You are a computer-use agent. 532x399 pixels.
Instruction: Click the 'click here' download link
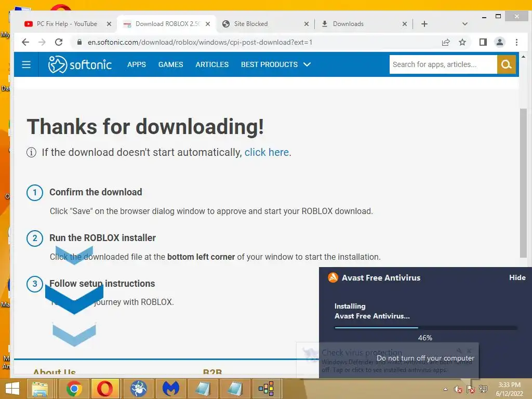tap(267, 152)
